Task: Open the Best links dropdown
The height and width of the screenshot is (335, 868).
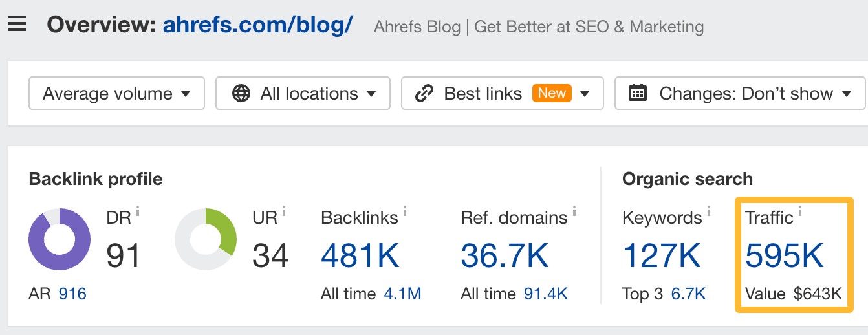Action: tap(502, 94)
